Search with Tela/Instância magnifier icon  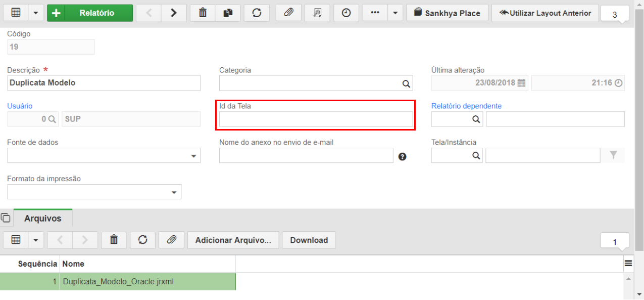476,155
